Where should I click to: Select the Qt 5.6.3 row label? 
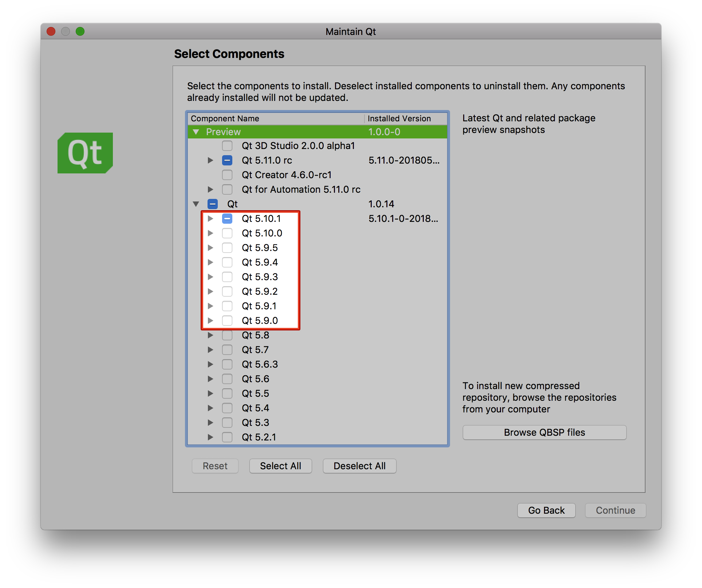(x=260, y=364)
